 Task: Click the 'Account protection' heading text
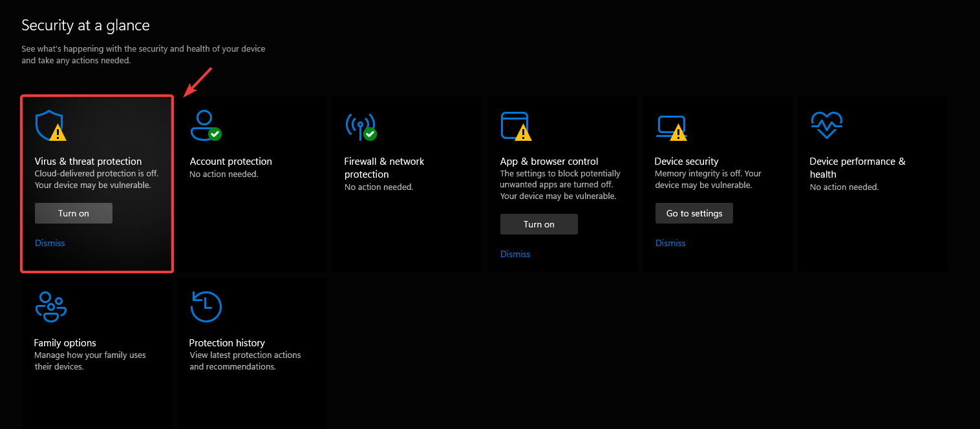point(231,161)
